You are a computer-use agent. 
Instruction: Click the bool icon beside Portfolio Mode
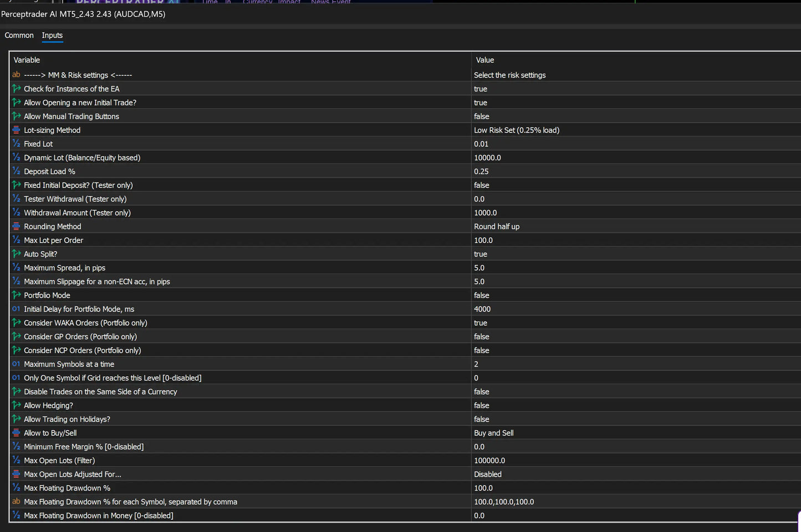point(16,295)
